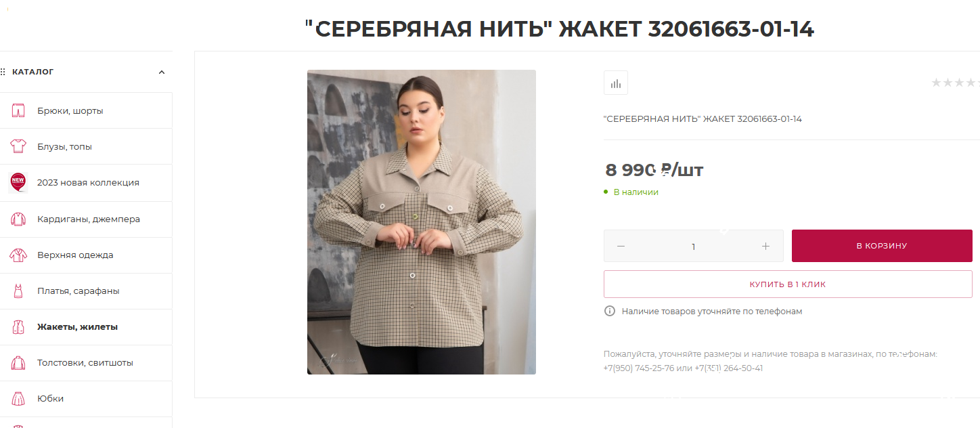This screenshot has width=980, height=428.
Task: Click the cardigan icon beside Кардиганы, джемпера
Action: coord(18,219)
